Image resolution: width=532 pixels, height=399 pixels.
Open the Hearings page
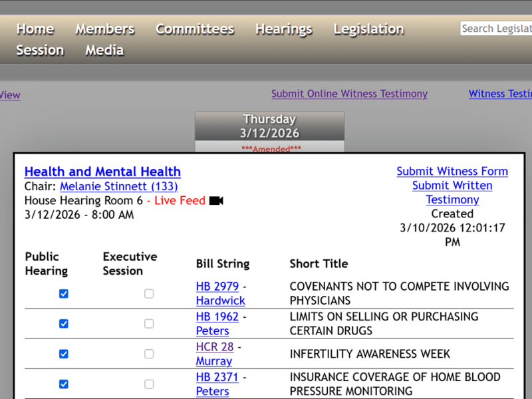283,29
